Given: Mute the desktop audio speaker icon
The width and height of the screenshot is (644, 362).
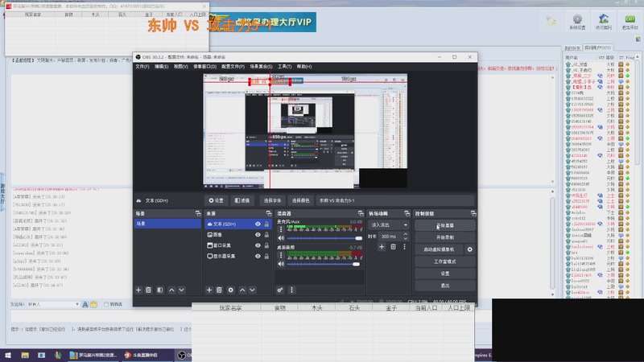Looking at the screenshot, I should 281,264.
